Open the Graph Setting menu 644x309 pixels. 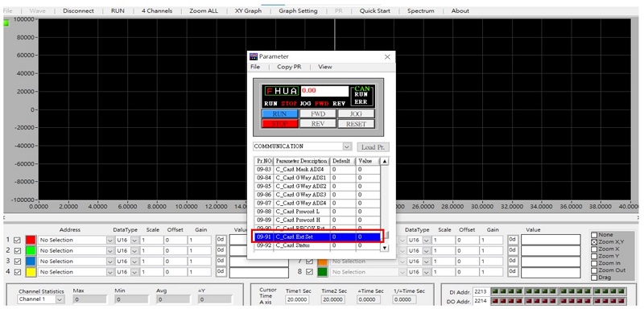(298, 11)
